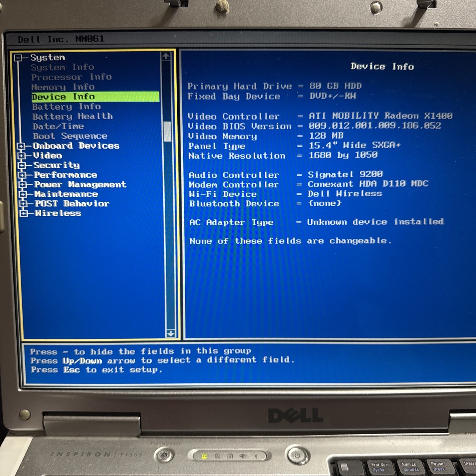Select Onboard Devices label
The image size is (476, 476).
tap(76, 146)
